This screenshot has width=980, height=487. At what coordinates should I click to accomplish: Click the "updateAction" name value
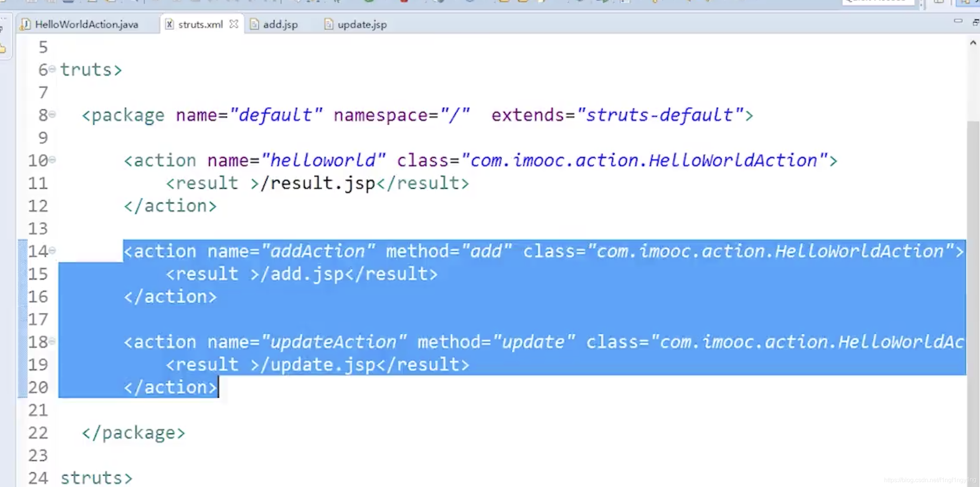point(333,342)
